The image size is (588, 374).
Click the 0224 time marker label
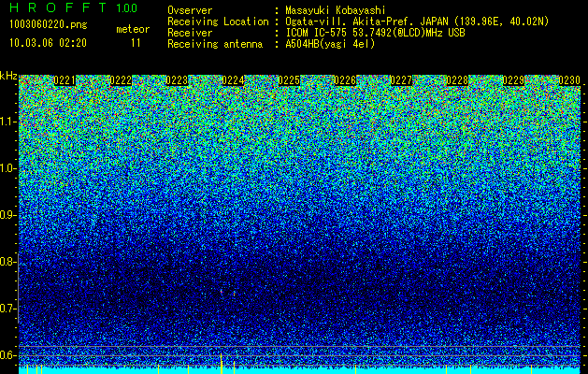pos(234,80)
